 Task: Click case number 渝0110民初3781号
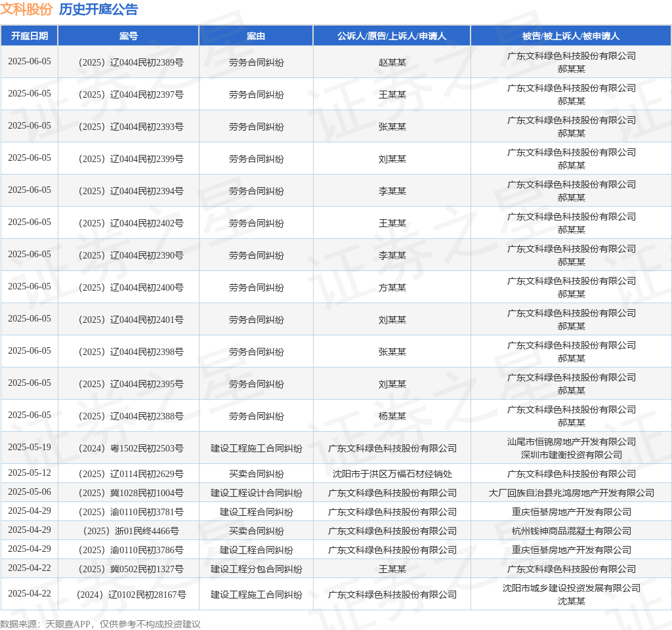(x=131, y=512)
